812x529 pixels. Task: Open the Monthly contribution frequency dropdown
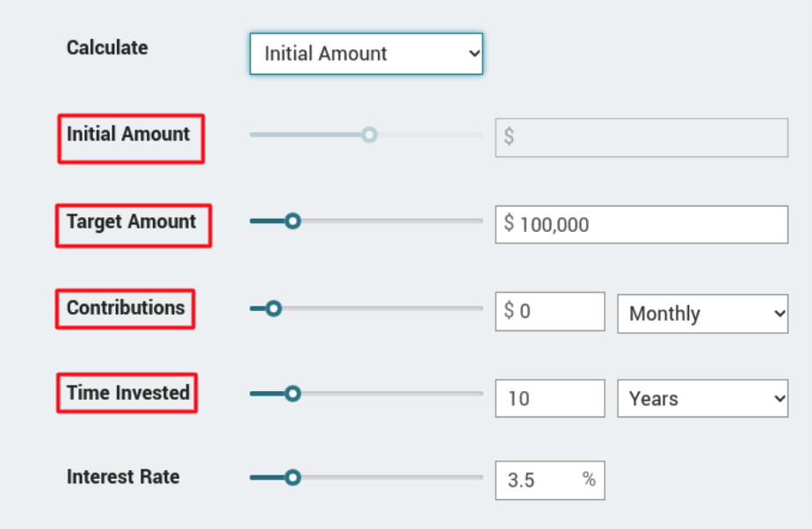pos(702,314)
